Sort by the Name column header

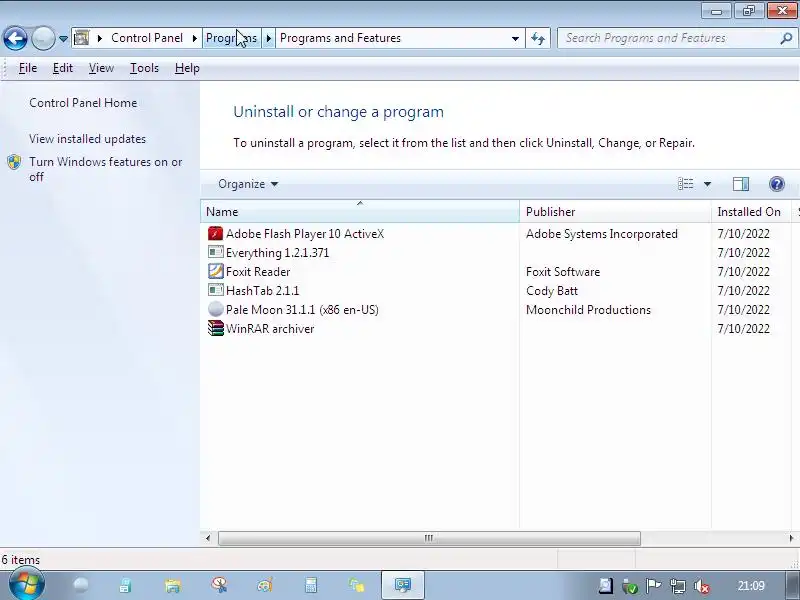point(360,212)
